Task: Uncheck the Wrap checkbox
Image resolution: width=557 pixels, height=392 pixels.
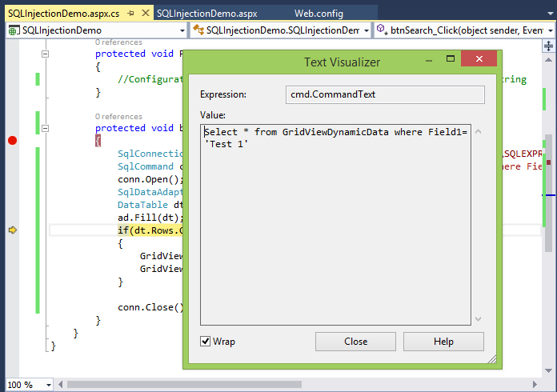Action: (206, 342)
